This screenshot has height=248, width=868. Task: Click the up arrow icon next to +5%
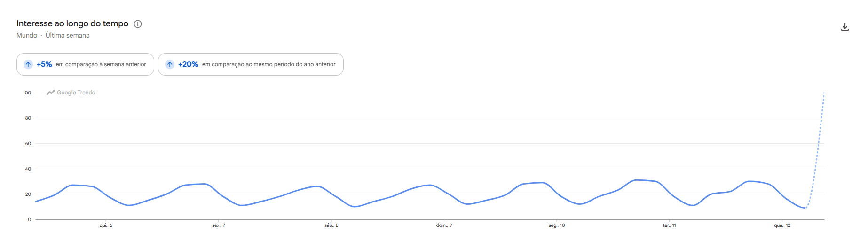pos(28,64)
